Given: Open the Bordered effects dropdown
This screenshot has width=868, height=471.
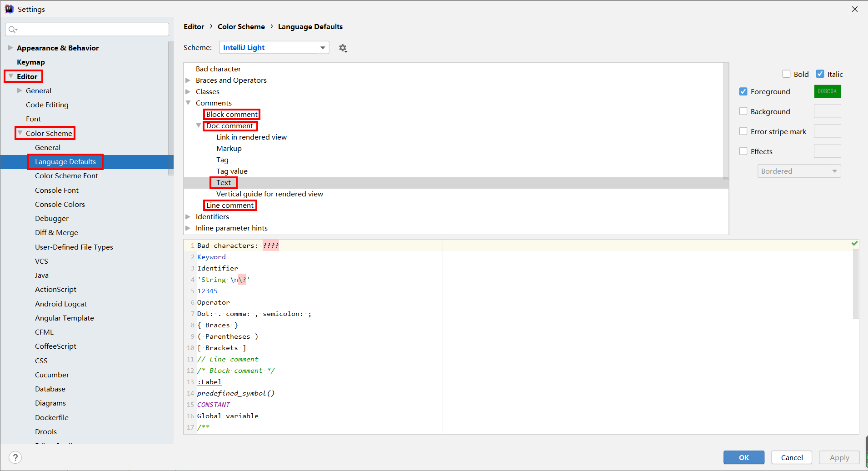Looking at the screenshot, I should pos(799,171).
